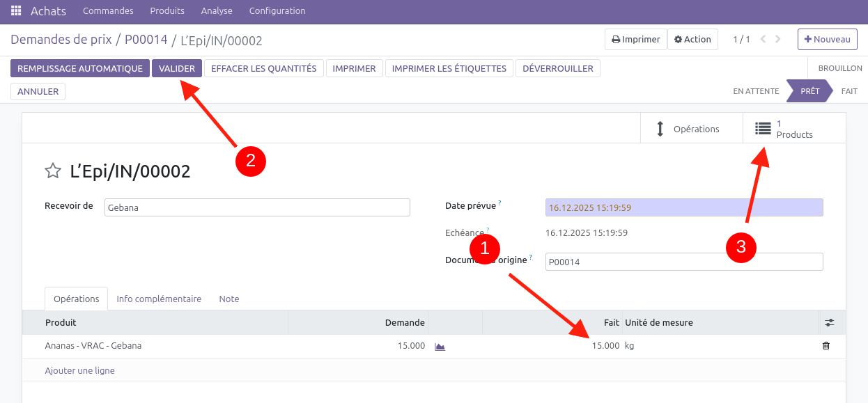Open forecast chart icon for Ananas line

(x=440, y=346)
